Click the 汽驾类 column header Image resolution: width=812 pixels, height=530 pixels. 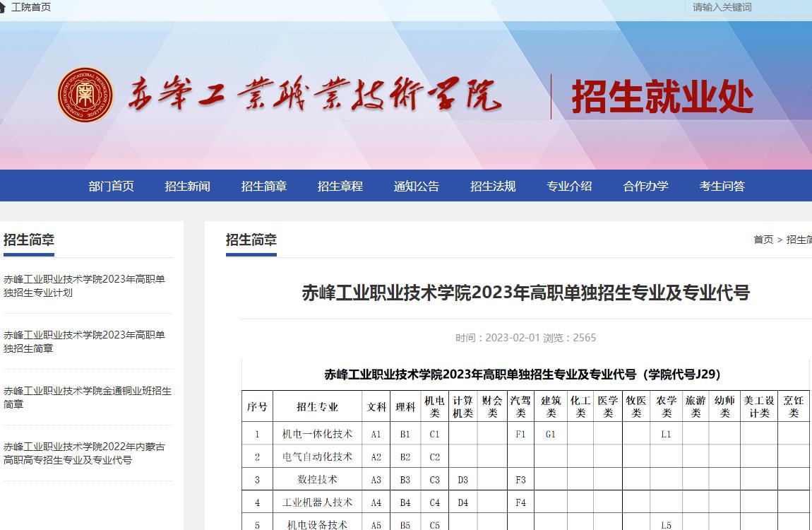click(x=520, y=407)
